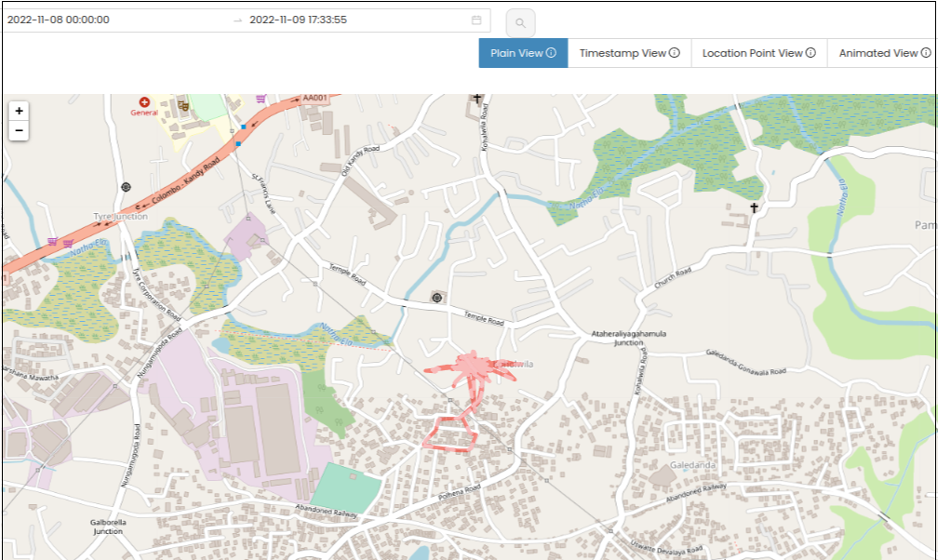Click the Ataheraliyagahamula Junction label
The width and height of the screenshot is (938, 560).
(x=629, y=338)
